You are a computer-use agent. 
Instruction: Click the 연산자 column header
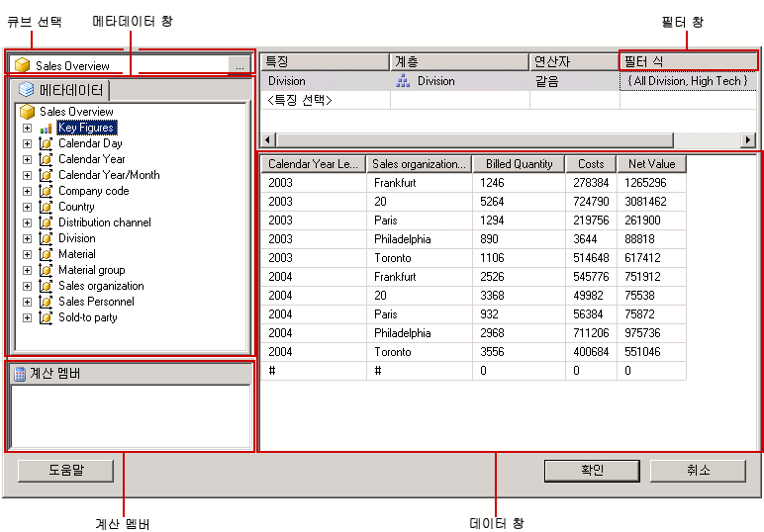click(574, 62)
